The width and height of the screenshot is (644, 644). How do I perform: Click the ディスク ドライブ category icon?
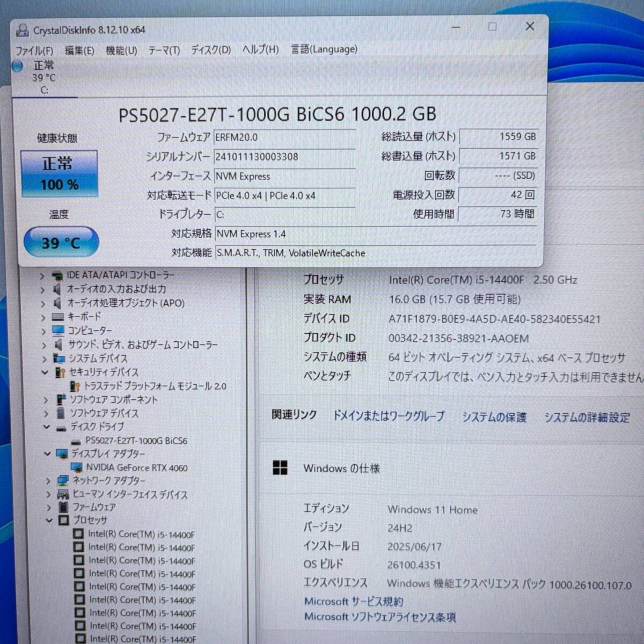coord(61,428)
